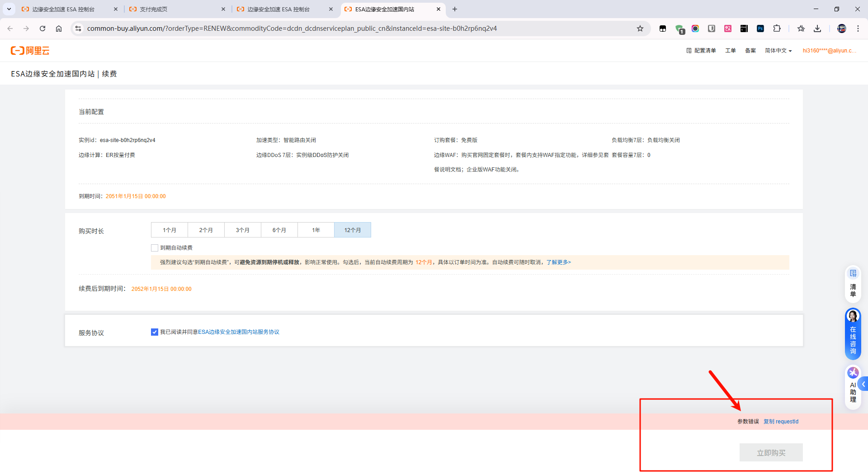868x475 pixels.
Task: Click the 复制 requestId link
Action: [781, 422]
